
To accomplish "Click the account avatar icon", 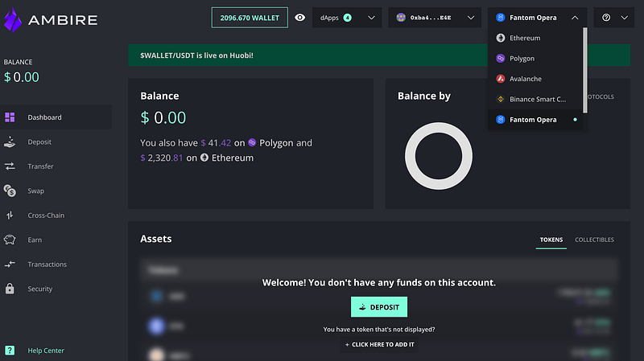I will click(x=401, y=18).
